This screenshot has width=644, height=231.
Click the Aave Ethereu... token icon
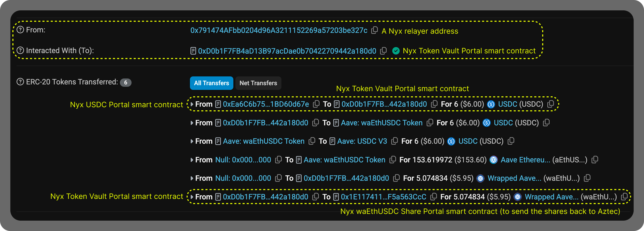494,160
